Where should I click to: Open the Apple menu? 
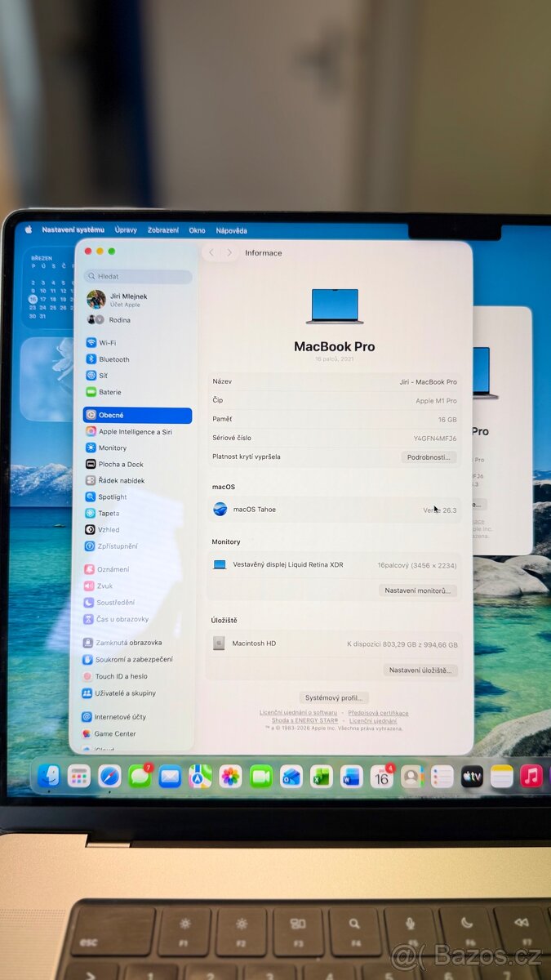pos(28,230)
